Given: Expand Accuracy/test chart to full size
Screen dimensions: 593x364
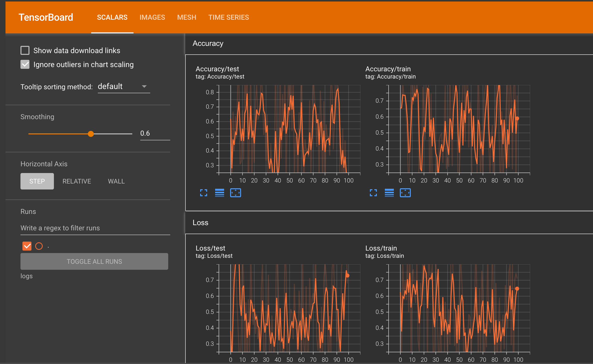Looking at the screenshot, I should pos(204,193).
